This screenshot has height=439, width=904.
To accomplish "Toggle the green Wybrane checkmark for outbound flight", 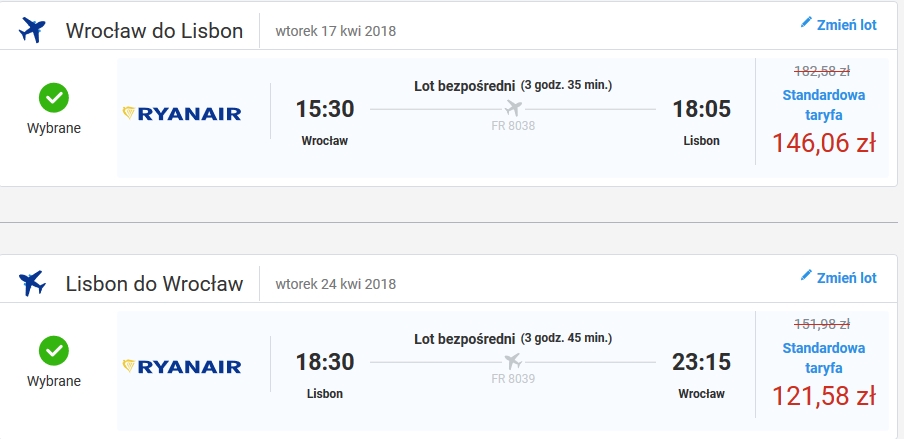I will [54, 97].
